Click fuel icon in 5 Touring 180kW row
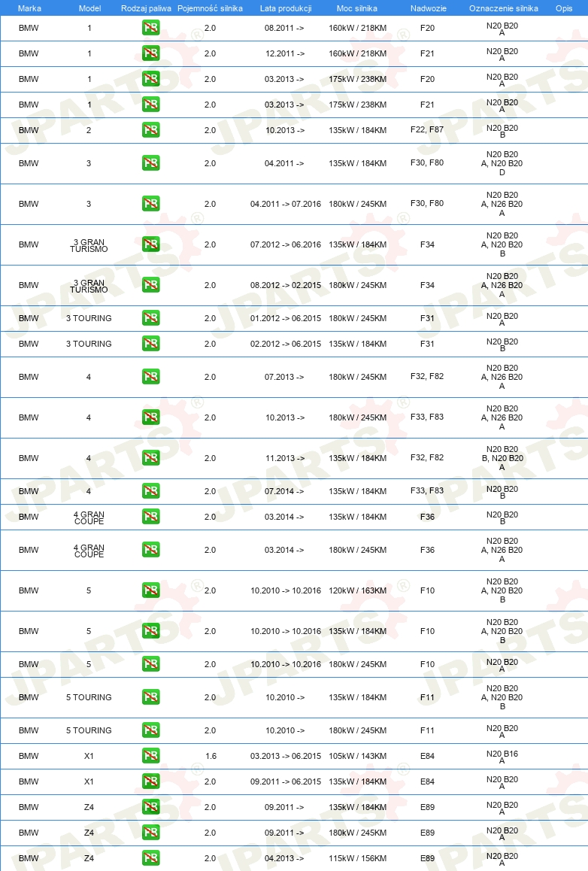Screen dimensions: 588x871 click(x=150, y=730)
